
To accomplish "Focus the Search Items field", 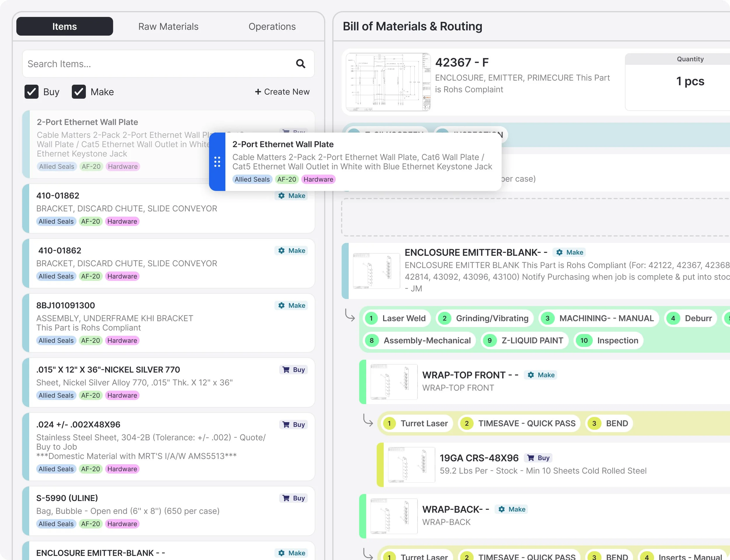I will point(168,64).
